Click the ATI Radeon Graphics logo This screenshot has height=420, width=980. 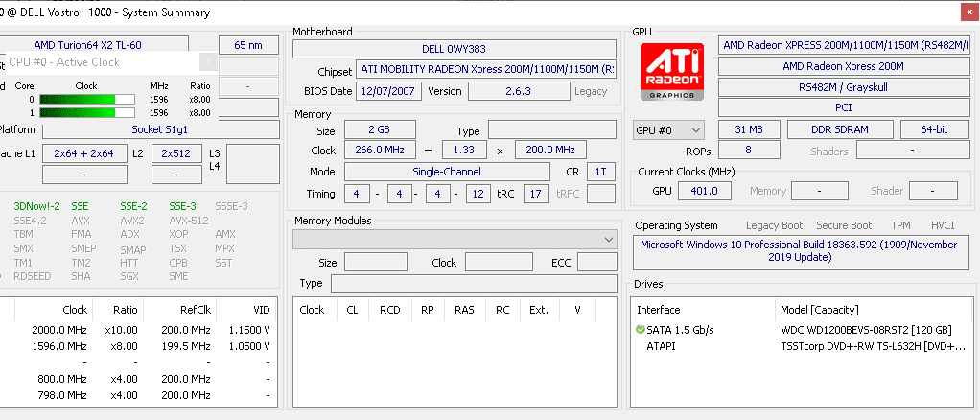tap(672, 72)
